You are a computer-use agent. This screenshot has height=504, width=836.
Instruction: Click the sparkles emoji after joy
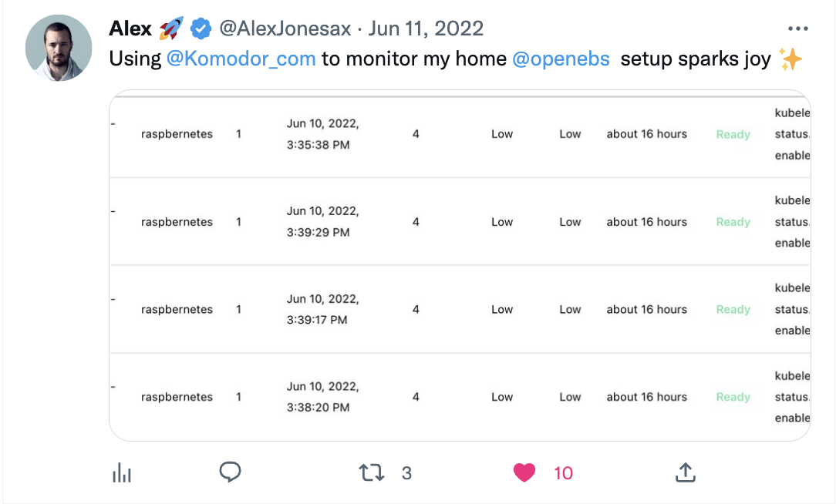pyautogui.click(x=790, y=59)
